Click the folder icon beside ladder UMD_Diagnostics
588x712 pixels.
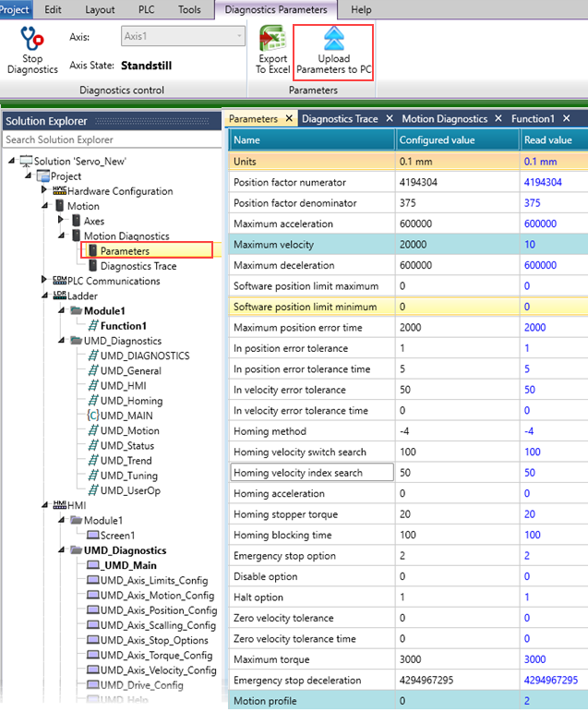(77, 341)
